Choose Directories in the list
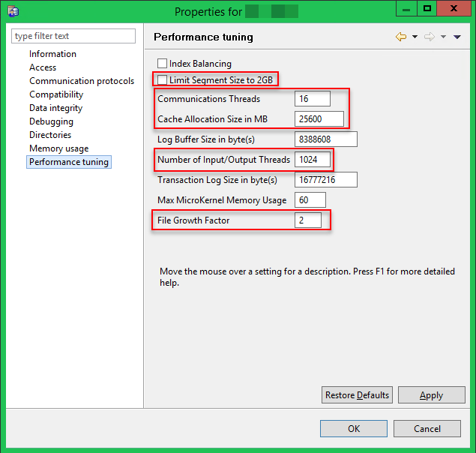The height and width of the screenshot is (453, 476). pyautogui.click(x=50, y=135)
